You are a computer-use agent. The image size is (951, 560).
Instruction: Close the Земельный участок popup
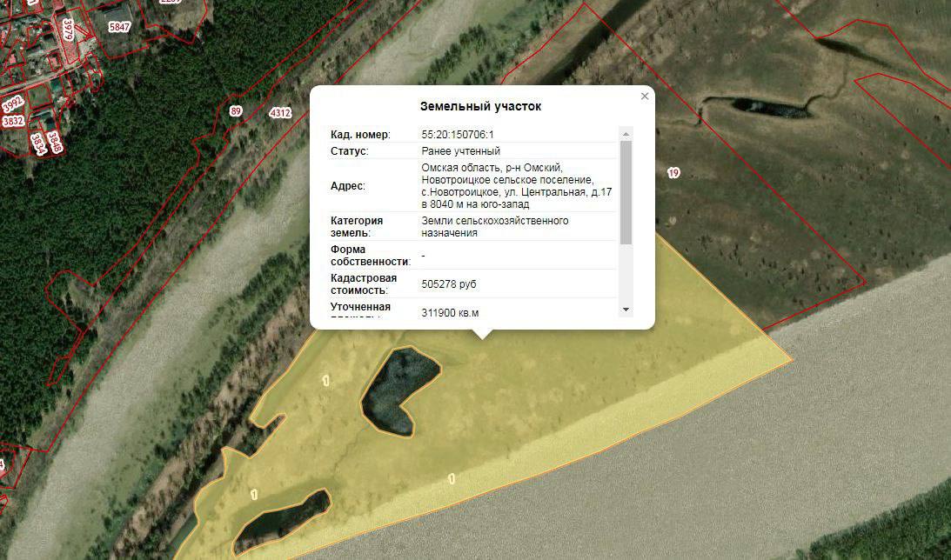pos(645,97)
